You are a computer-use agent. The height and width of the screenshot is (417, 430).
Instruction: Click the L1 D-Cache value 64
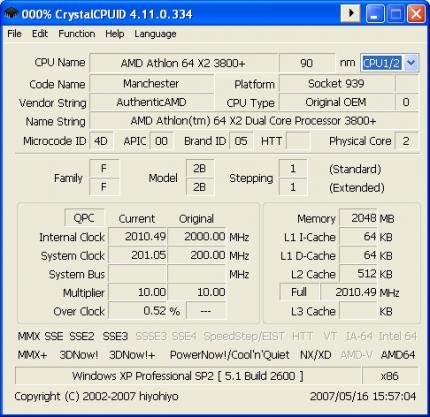358,255
